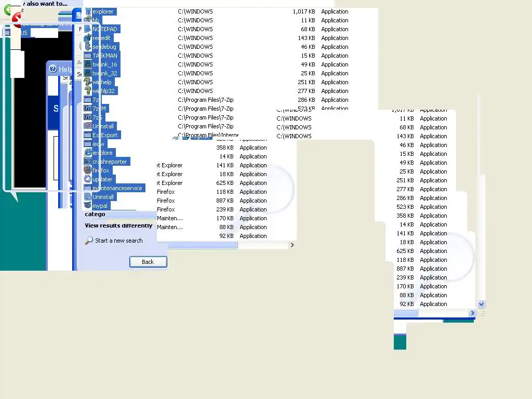Screen dimensions: 532x399
Task: Select the iexplore Internet Explorer icon
Action: [88, 153]
